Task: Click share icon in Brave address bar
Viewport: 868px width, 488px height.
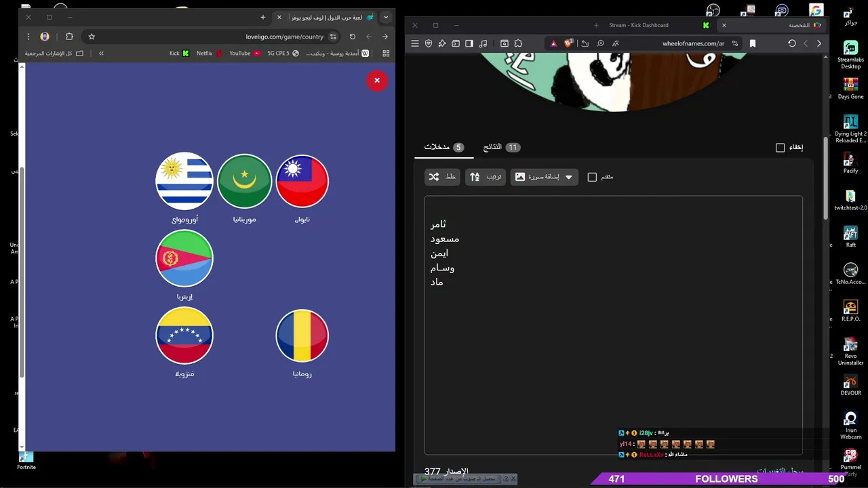Action: click(x=585, y=43)
